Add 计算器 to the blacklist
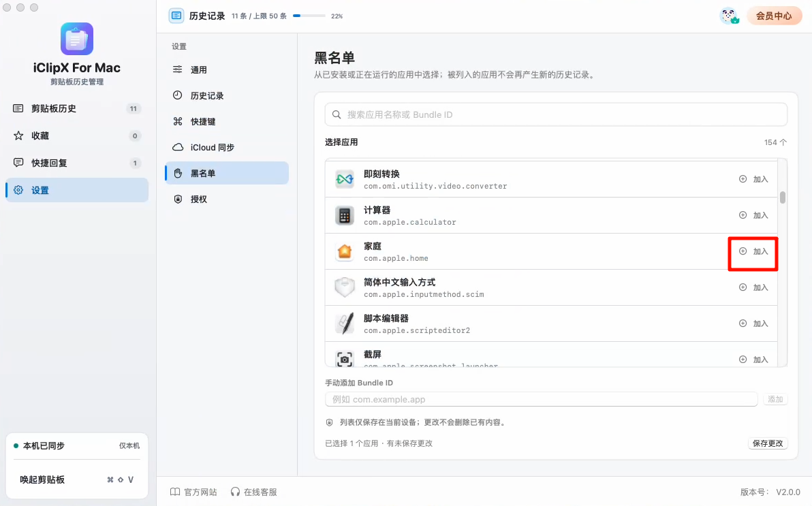 [753, 215]
